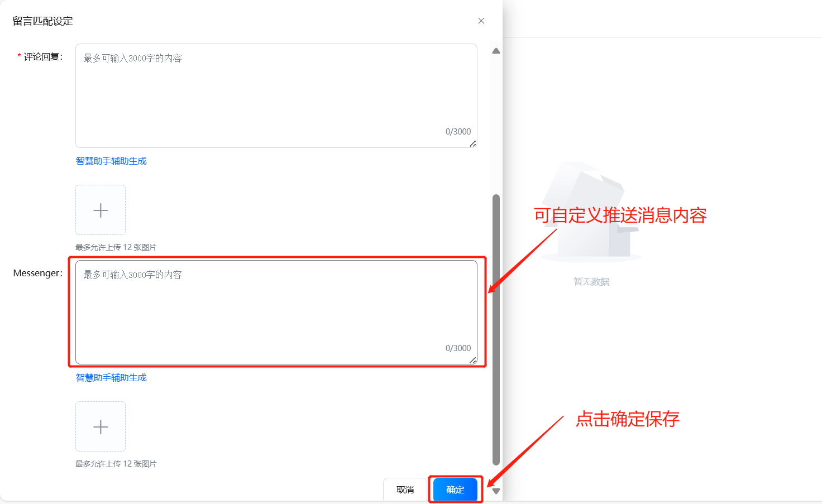Screen dimensions: 822x504
Task: Click the scrollbar down arrow
Action: click(496, 491)
